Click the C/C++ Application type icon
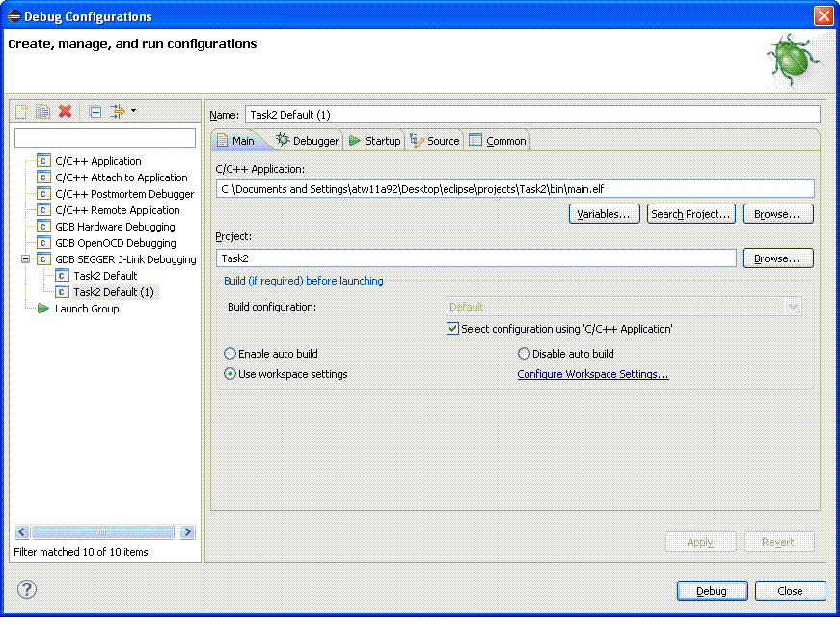Screen dimensions: 840x625 pos(43,161)
